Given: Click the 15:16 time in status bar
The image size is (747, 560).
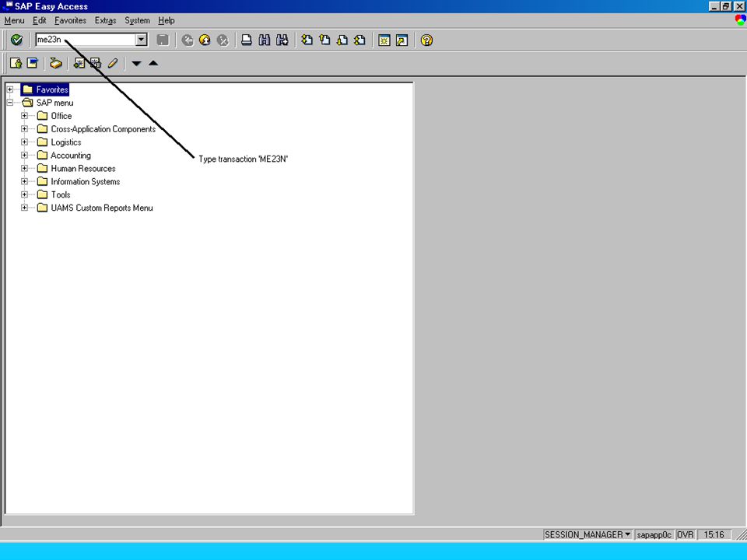Looking at the screenshot, I should [714, 535].
